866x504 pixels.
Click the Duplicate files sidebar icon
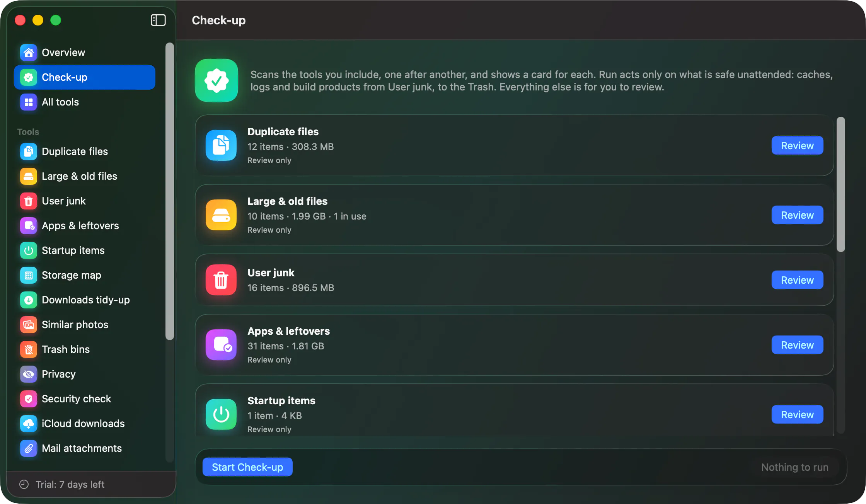tap(29, 152)
